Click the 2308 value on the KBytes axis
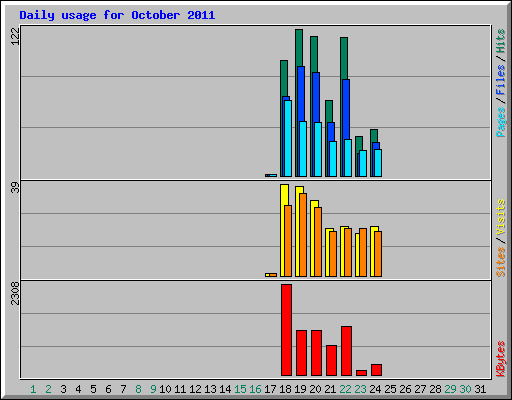The width and height of the screenshot is (512, 400). click(x=15, y=293)
